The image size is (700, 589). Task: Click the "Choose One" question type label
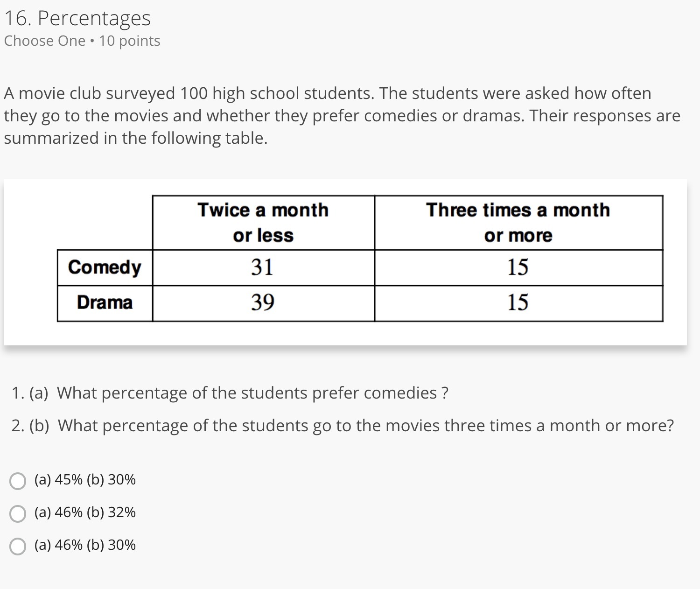pyautogui.click(x=45, y=41)
